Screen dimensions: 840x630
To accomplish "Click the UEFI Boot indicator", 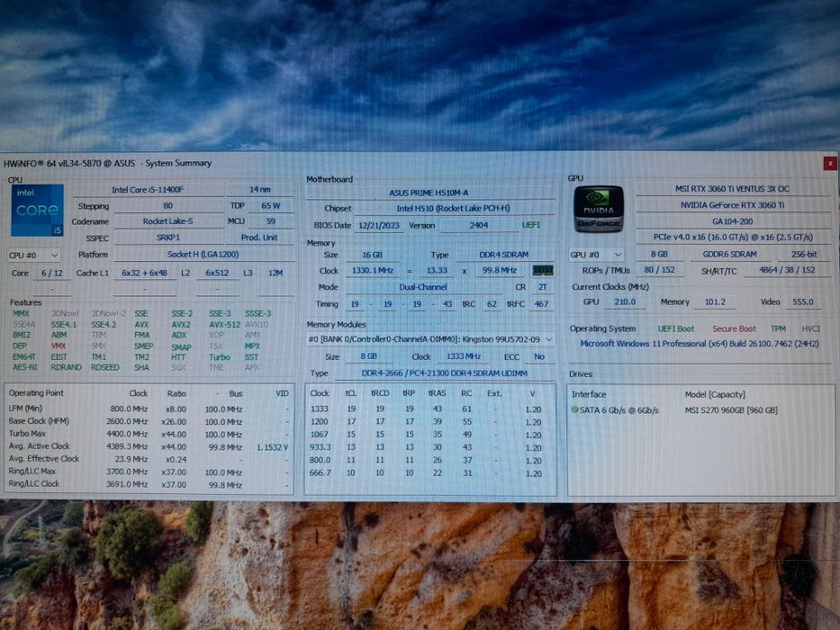I will 675,328.
